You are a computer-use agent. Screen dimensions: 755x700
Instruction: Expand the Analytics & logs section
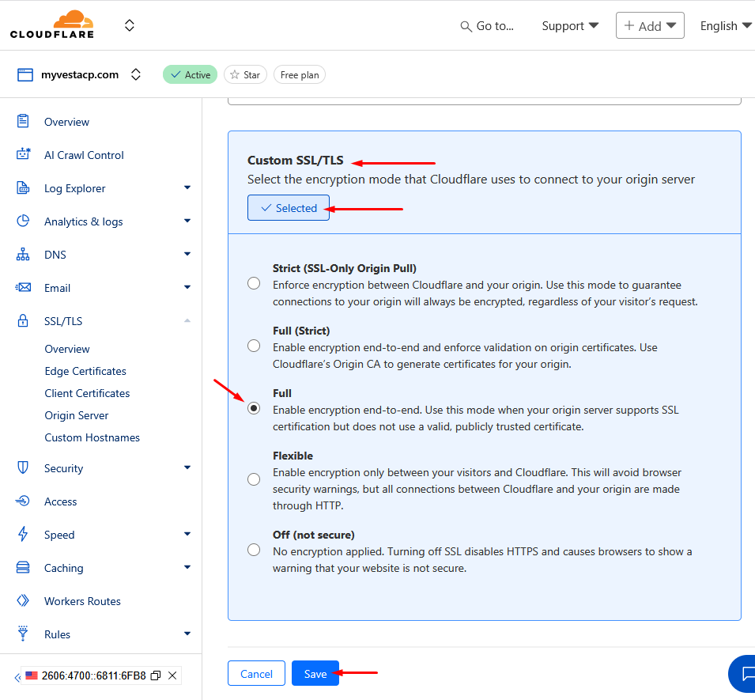point(187,221)
